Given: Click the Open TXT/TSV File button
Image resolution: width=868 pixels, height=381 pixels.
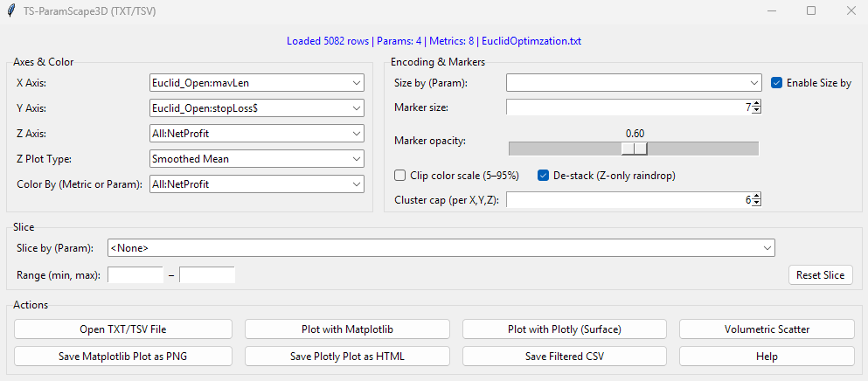Looking at the screenshot, I should pos(123,329).
